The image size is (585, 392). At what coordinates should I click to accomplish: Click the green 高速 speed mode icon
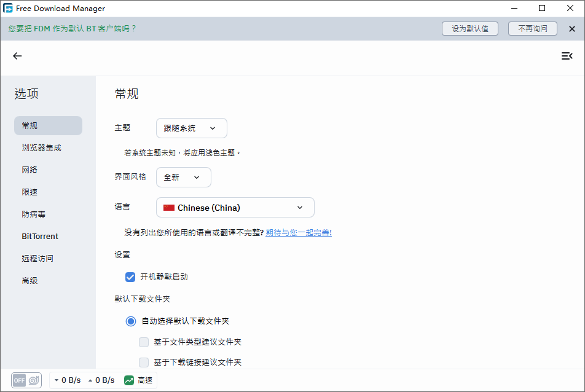pos(128,380)
